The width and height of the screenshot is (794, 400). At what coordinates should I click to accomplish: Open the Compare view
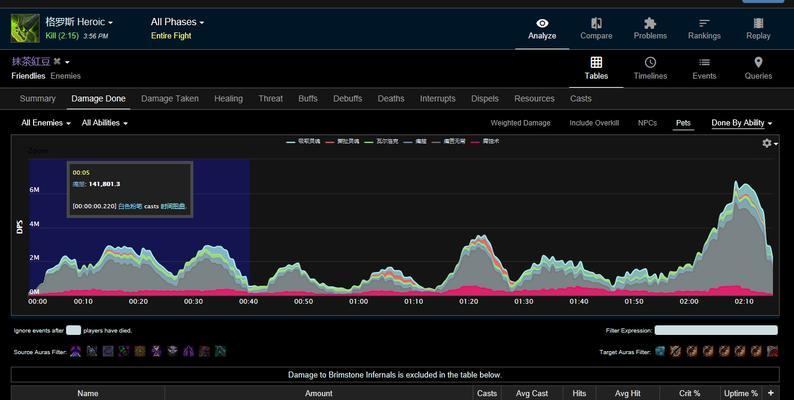coord(596,29)
